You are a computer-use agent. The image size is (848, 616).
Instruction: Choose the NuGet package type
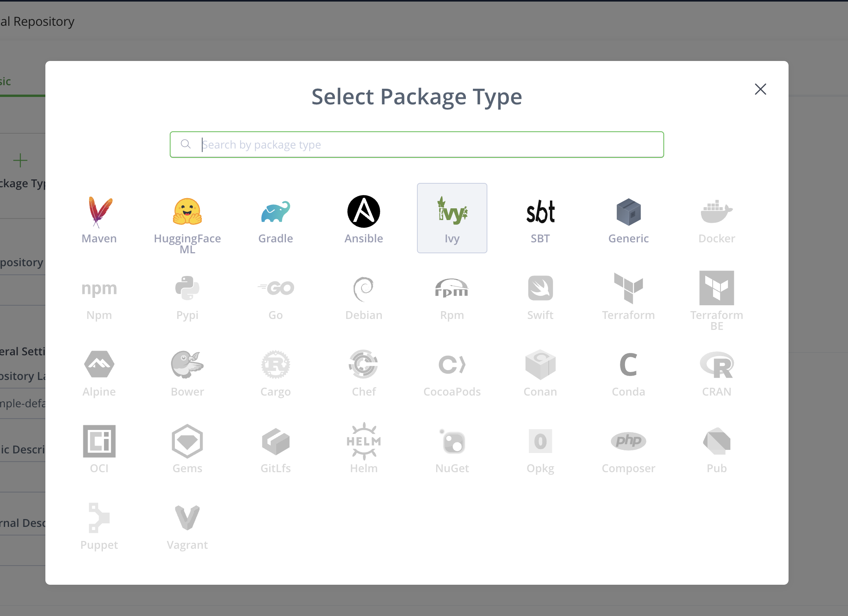click(x=452, y=448)
